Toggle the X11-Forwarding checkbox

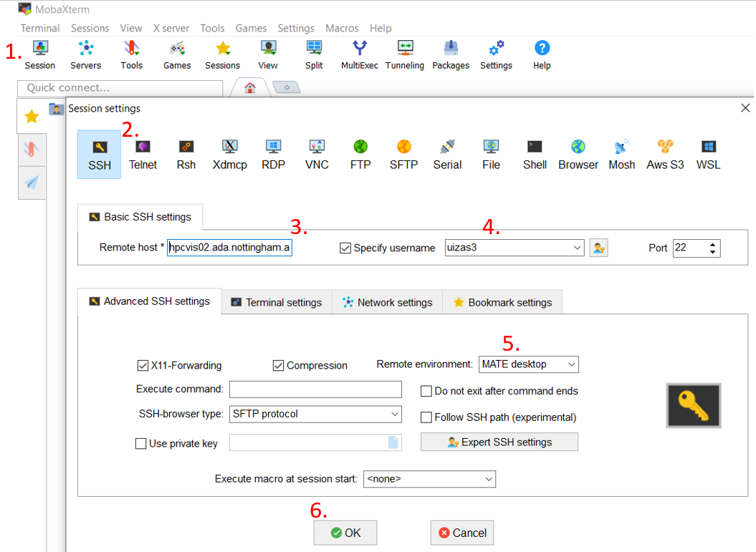[143, 366]
